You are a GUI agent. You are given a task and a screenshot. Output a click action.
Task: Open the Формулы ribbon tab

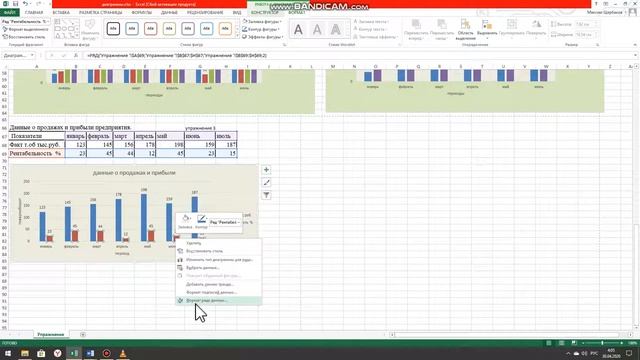[142, 13]
